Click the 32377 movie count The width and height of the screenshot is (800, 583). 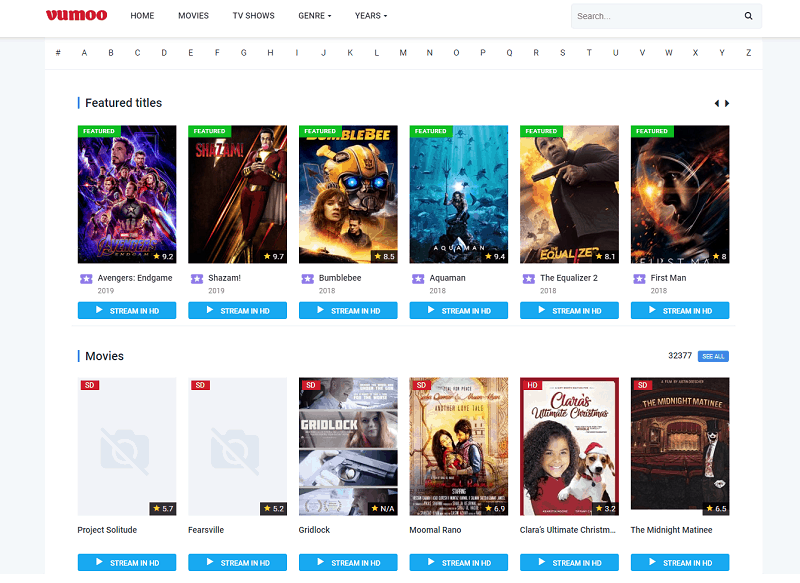click(x=680, y=356)
